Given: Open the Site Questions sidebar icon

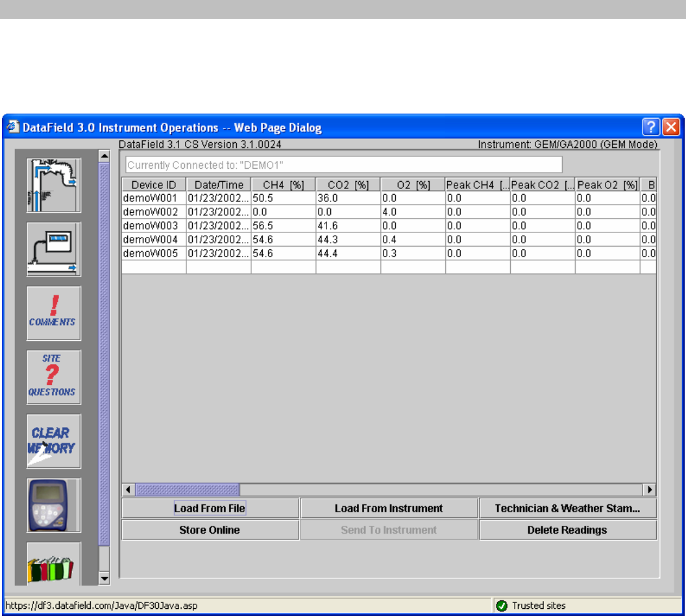Looking at the screenshot, I should (53, 377).
